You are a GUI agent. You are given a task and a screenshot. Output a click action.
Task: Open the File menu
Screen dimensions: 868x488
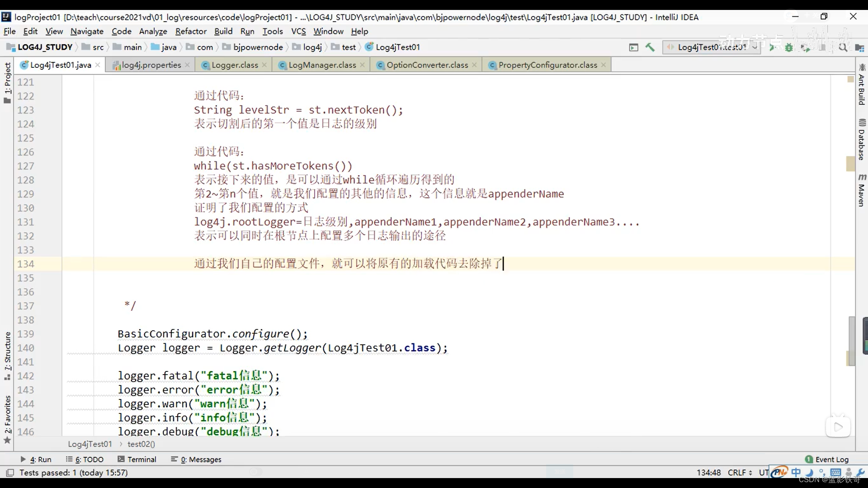9,31
